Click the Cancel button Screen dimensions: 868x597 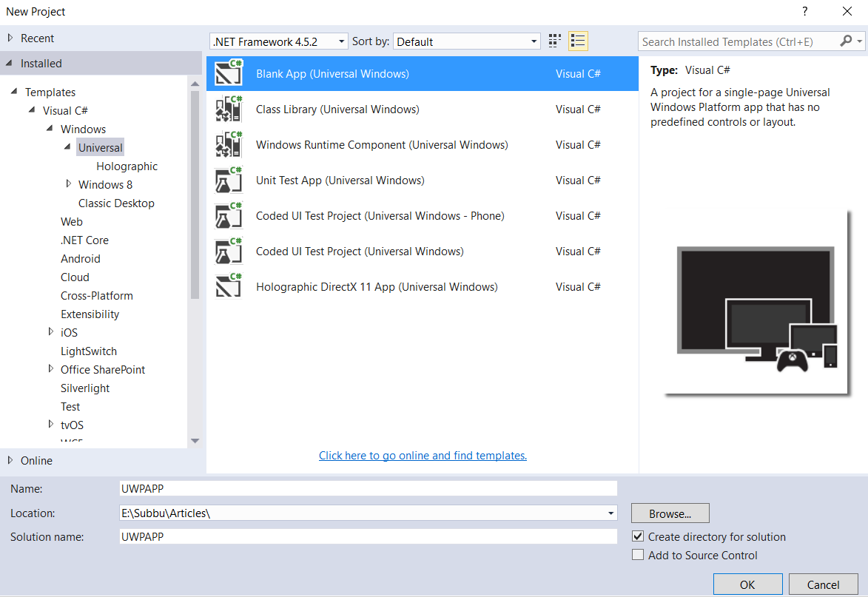pyautogui.click(x=823, y=584)
